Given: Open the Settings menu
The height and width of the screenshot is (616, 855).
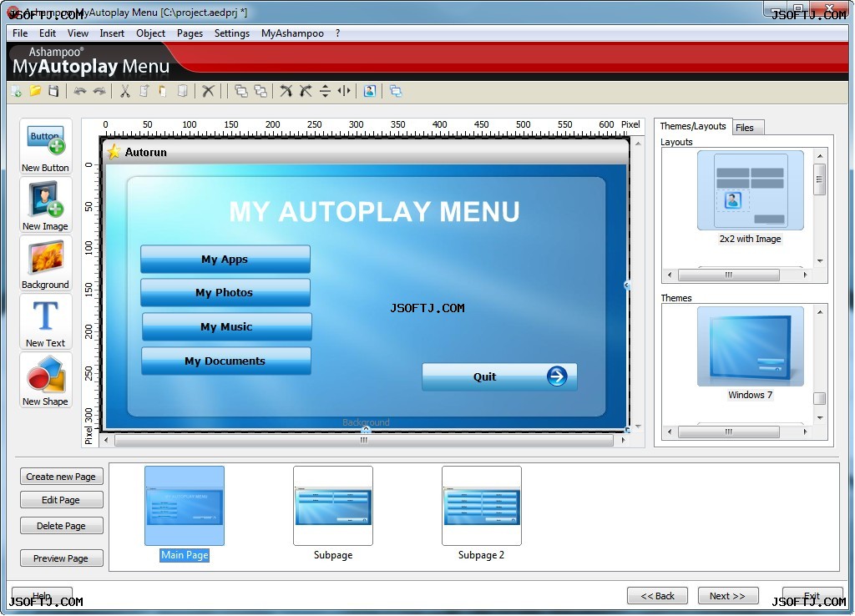Looking at the screenshot, I should [x=232, y=33].
